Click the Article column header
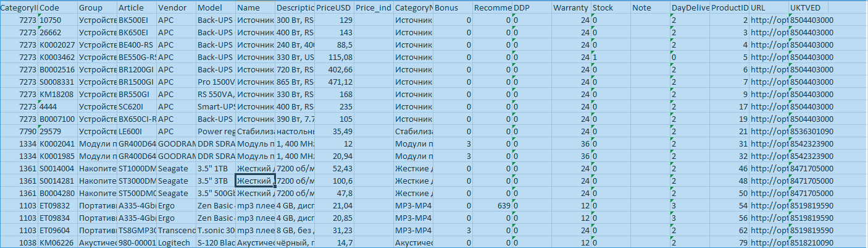 click(137, 8)
